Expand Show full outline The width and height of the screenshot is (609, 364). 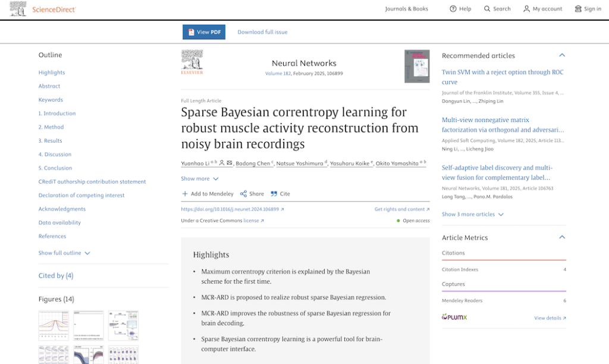64,253
